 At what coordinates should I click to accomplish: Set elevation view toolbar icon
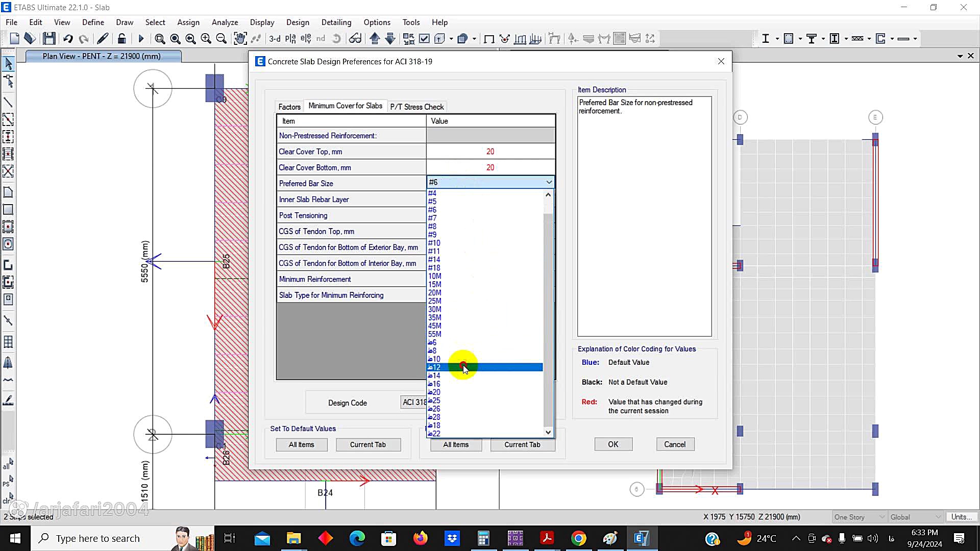pos(306,39)
